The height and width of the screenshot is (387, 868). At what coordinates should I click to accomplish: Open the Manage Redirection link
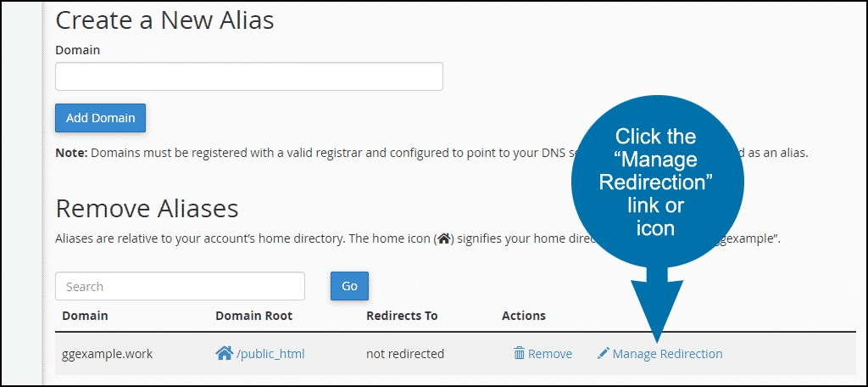(667, 354)
